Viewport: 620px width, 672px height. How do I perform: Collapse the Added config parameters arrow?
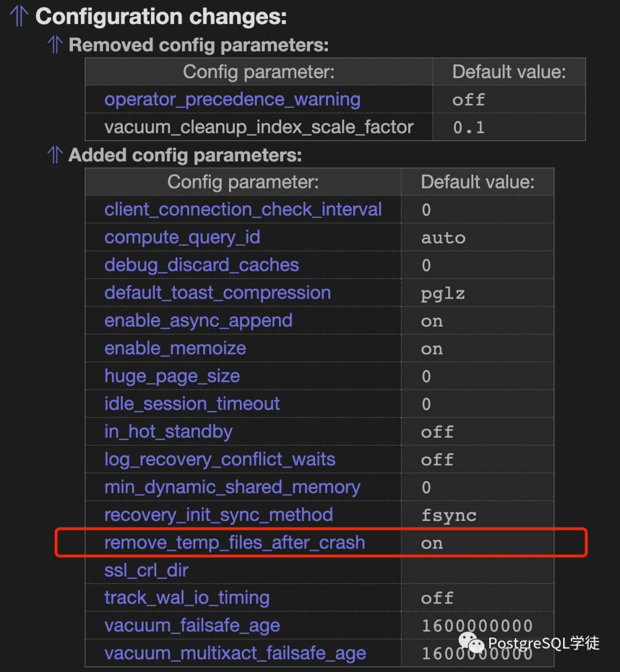point(55,155)
